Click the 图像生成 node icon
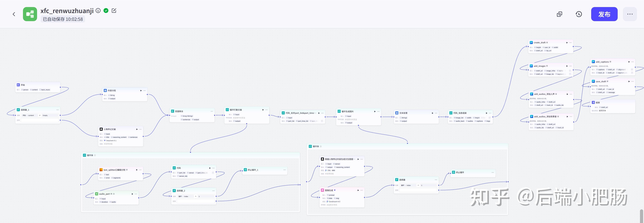This screenshot has width=644, height=223. 323,190
